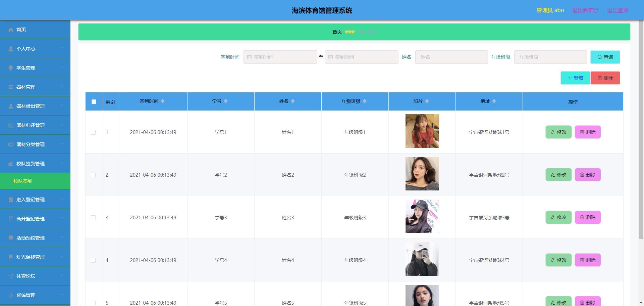Screen dimensions: 644x306
Task: Click the 器材管理 list icon
Action: 11,87
